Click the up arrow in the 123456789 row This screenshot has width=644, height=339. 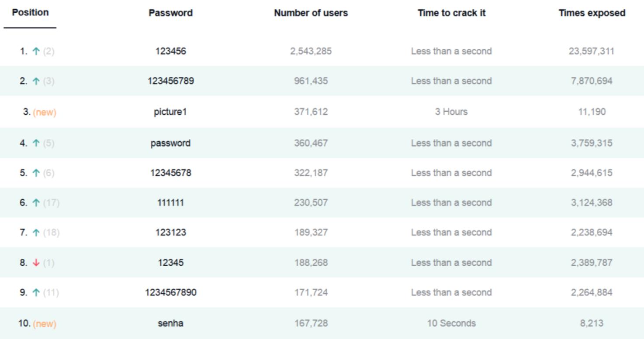click(36, 81)
